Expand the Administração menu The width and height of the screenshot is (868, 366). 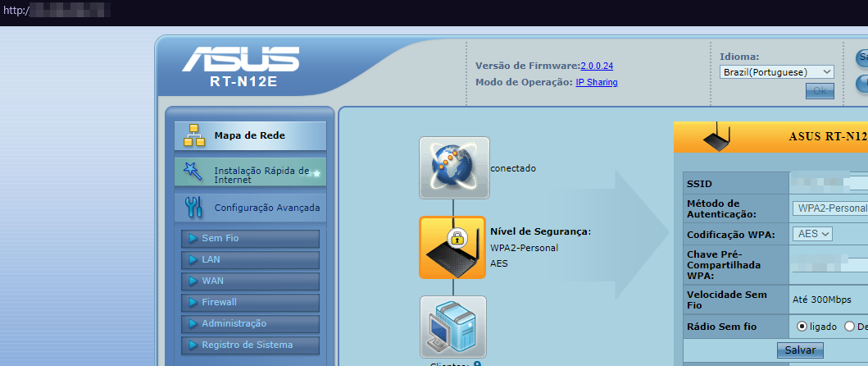click(250, 323)
